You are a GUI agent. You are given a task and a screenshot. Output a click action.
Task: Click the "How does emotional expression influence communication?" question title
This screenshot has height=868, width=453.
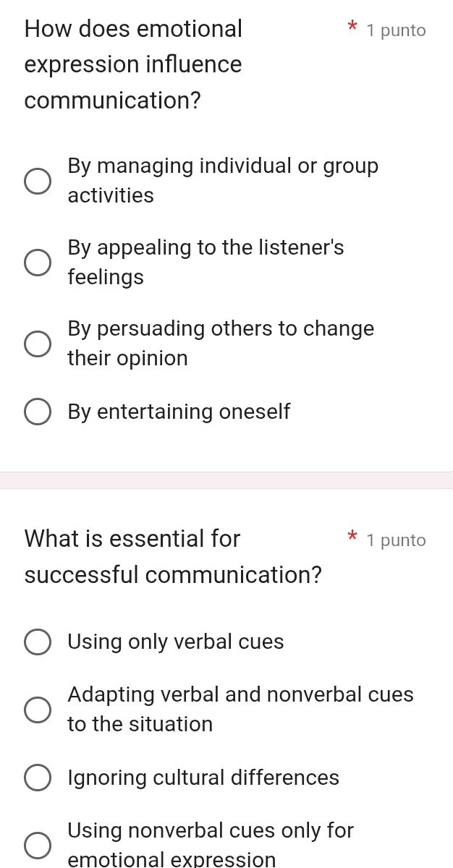134,65
